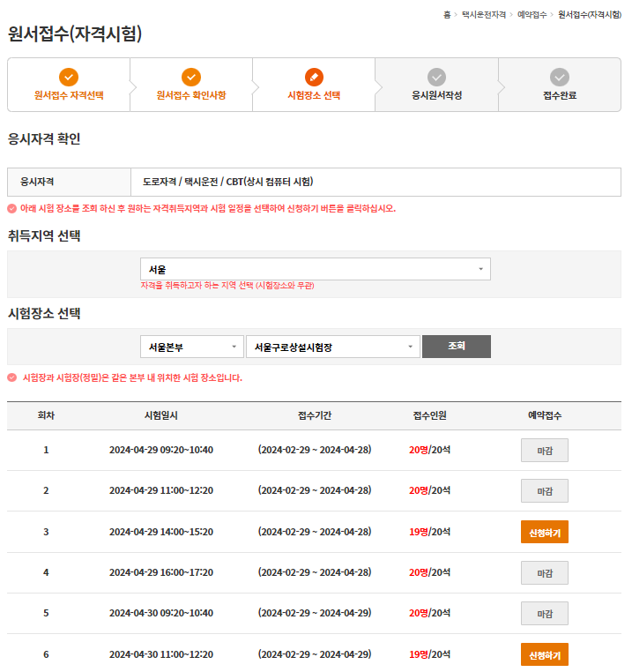Click the 원서접수 확인사항 step checkmark icon
This screenshot has height=672, width=632.
coord(191,77)
